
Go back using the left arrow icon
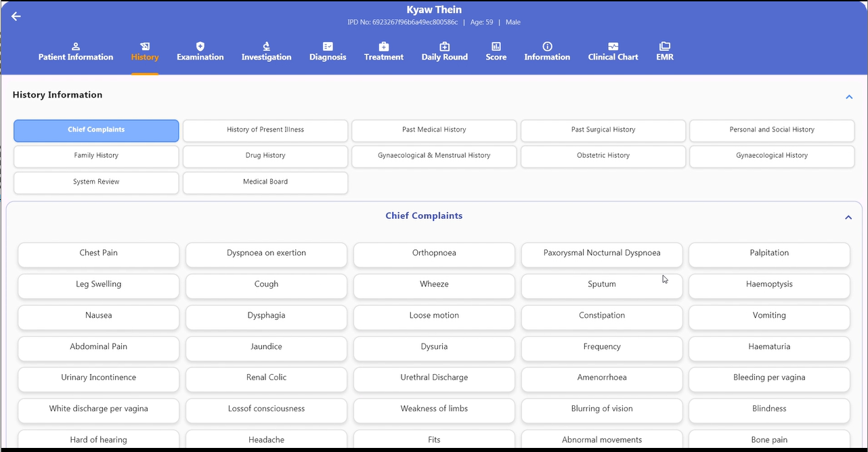16,16
